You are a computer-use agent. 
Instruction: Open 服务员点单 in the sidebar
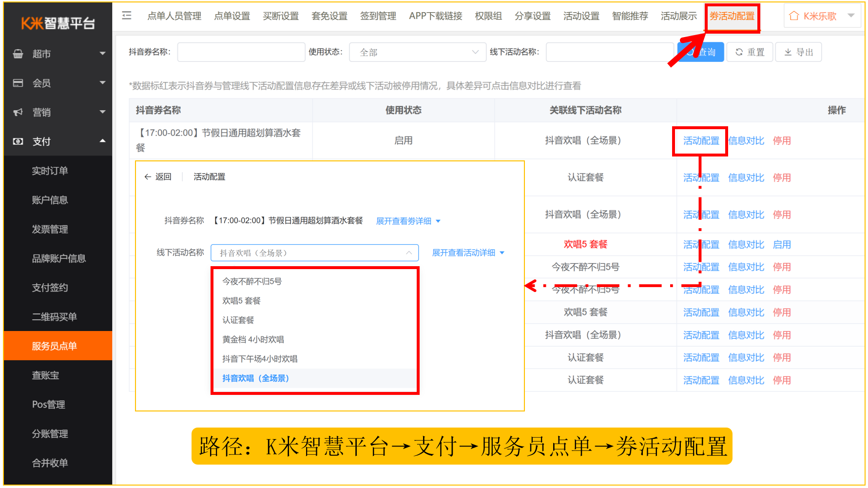[58, 346]
